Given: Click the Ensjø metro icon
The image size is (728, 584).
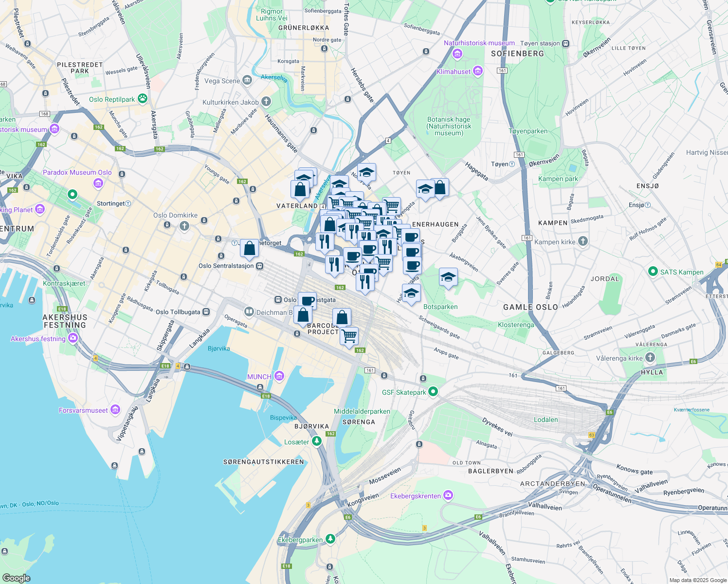Looking at the screenshot, I should click(x=648, y=205).
